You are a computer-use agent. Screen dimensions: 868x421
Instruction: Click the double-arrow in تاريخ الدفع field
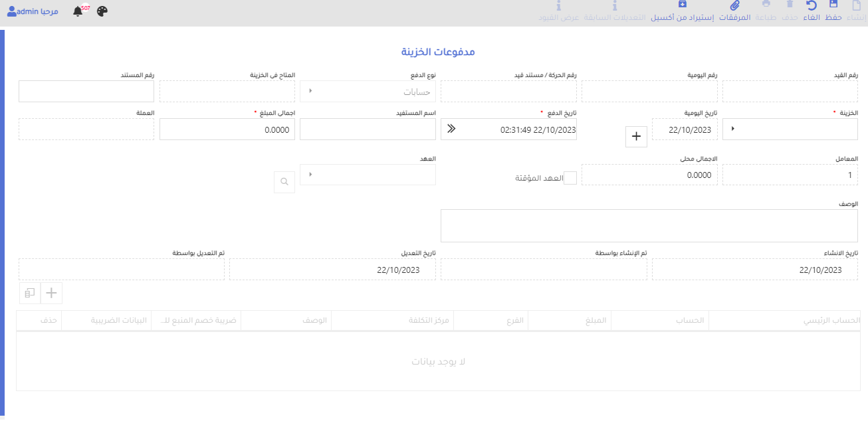(452, 129)
